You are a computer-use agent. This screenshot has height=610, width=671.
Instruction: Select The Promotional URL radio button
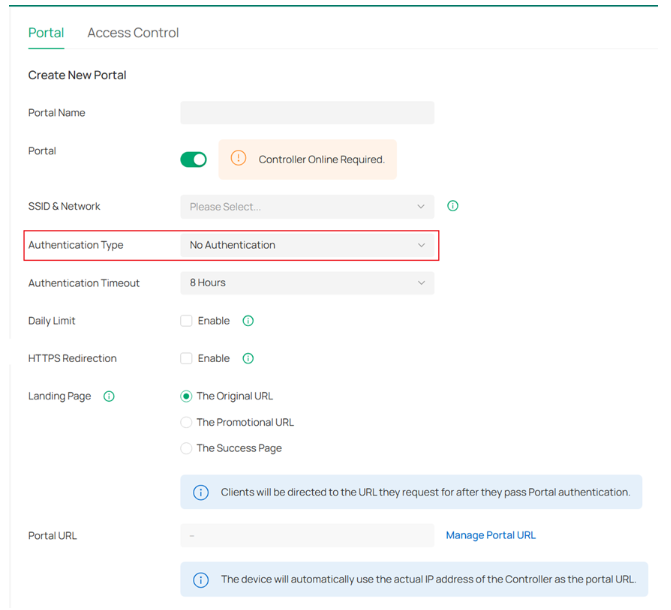[186, 423]
